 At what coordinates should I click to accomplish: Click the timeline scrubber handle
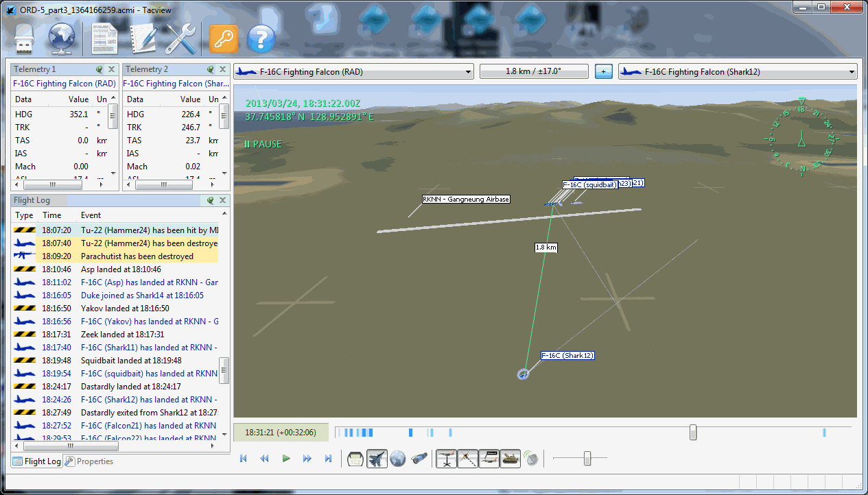[693, 432]
